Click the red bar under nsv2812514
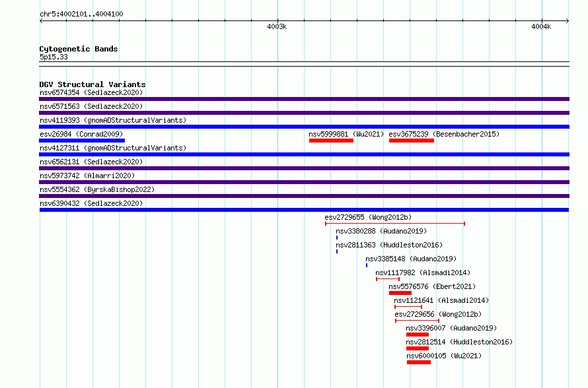This screenshot has height=388, width=588. click(x=418, y=348)
